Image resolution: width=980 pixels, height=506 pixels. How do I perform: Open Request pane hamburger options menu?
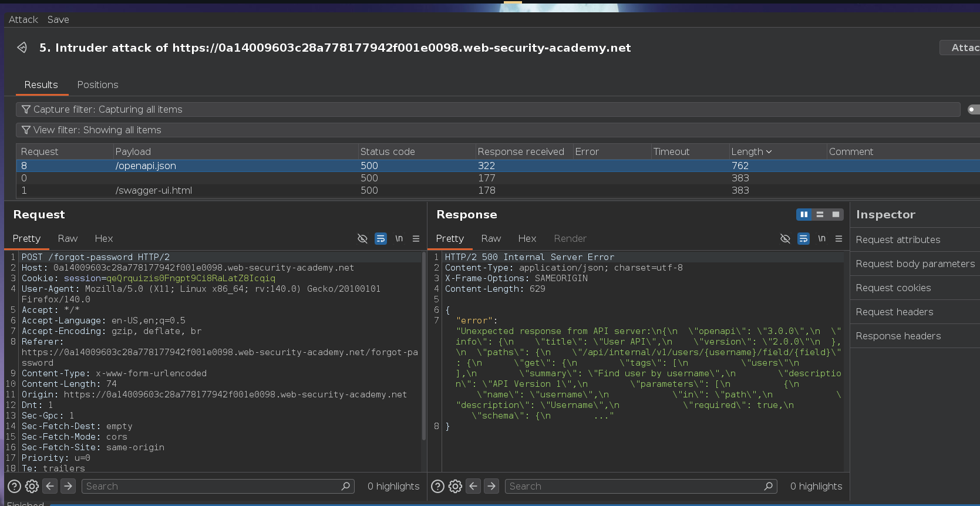point(416,238)
